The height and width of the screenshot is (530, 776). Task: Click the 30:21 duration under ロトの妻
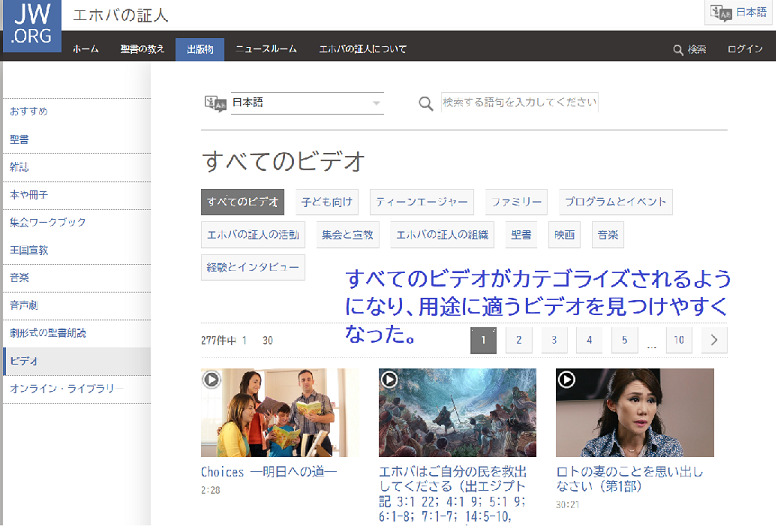pyautogui.click(x=567, y=504)
